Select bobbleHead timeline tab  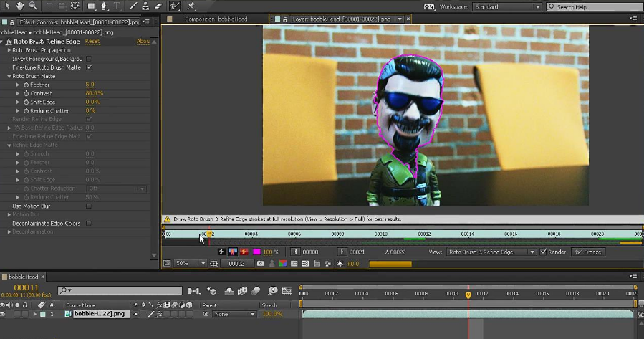point(23,277)
